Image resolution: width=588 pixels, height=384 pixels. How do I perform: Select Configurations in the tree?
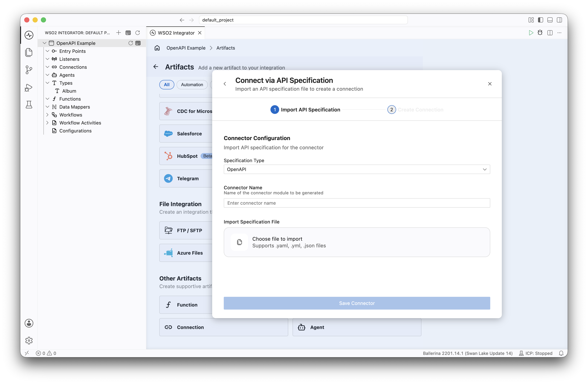75,131
